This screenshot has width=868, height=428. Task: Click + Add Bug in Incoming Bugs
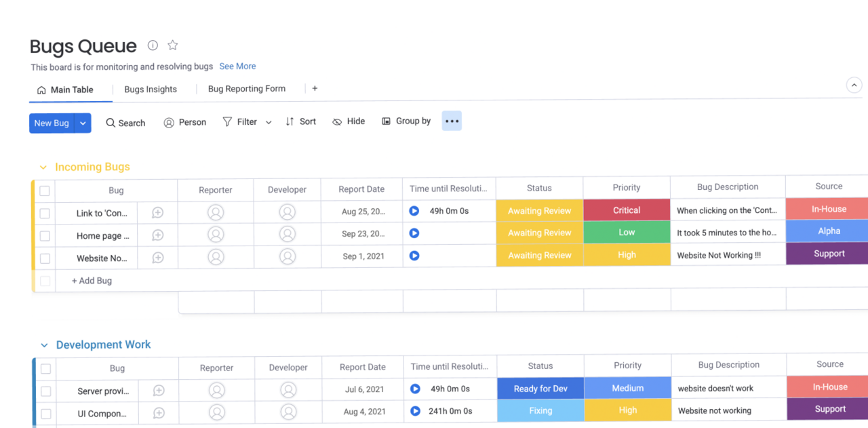(x=92, y=281)
